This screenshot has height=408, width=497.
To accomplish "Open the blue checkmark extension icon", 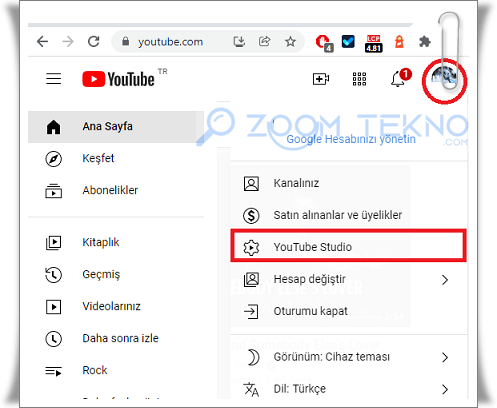I will tap(348, 42).
